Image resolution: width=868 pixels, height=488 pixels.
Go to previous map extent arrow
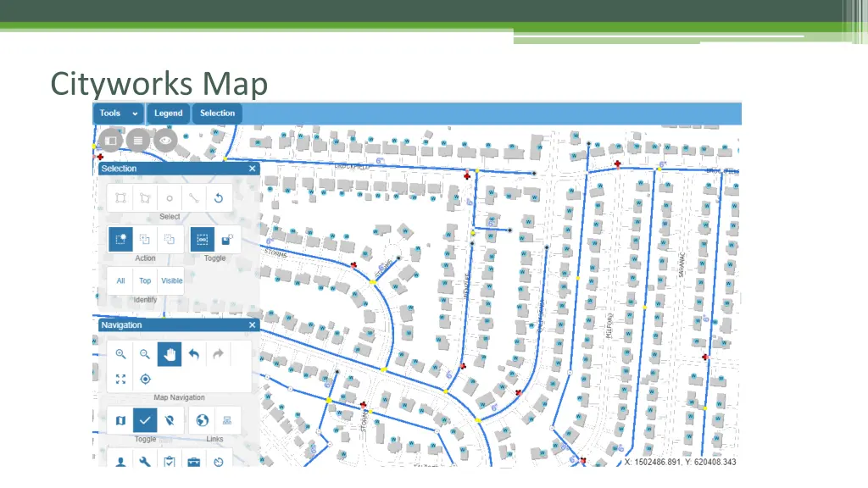coord(194,354)
